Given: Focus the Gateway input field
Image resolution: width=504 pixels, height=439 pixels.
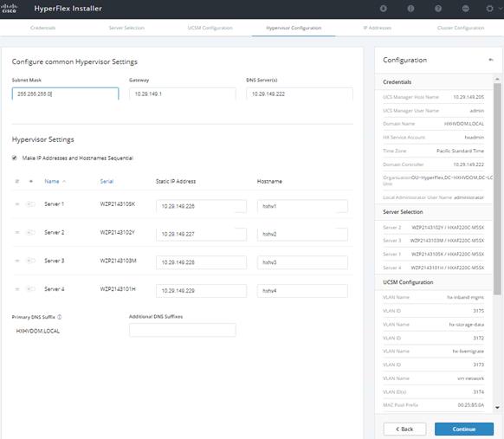Looking at the screenshot, I should click(x=183, y=94).
